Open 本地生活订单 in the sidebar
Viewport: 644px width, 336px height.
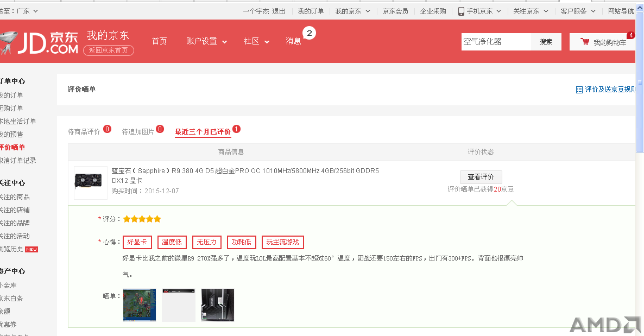(x=18, y=121)
